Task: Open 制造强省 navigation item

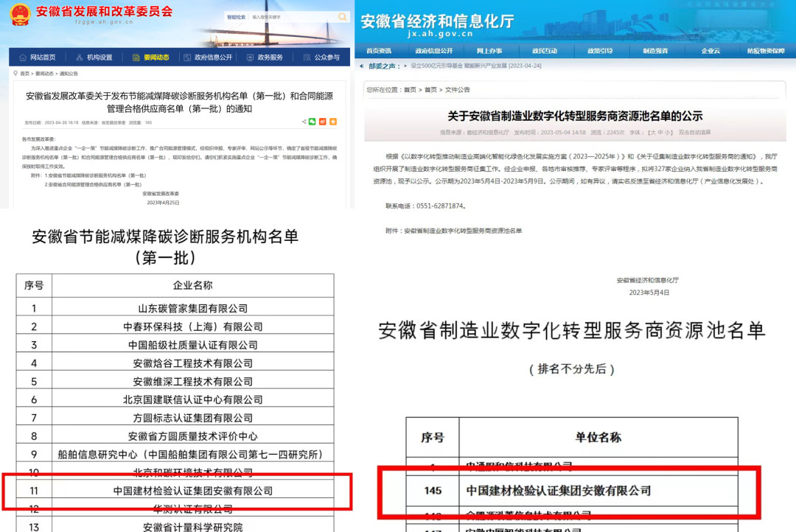Action: point(655,51)
